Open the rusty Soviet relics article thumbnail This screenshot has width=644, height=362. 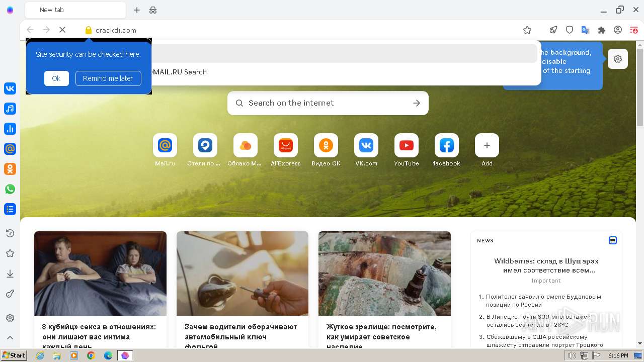[384, 274]
